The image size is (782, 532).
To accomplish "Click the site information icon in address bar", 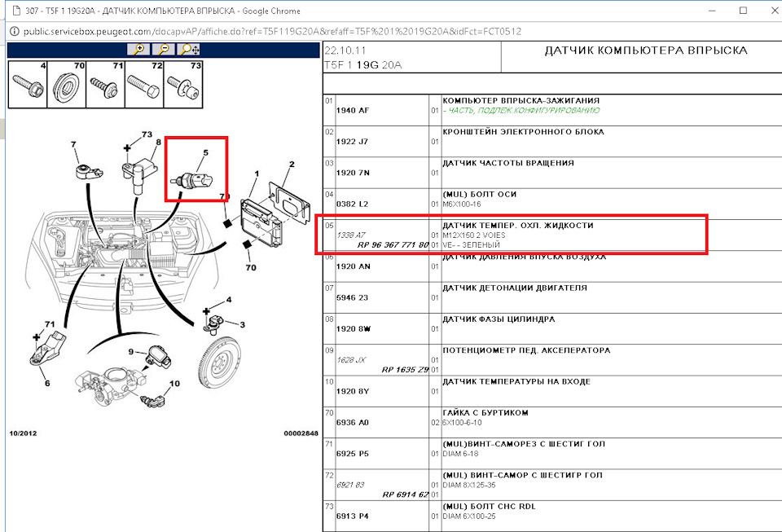I will tap(15, 32).
